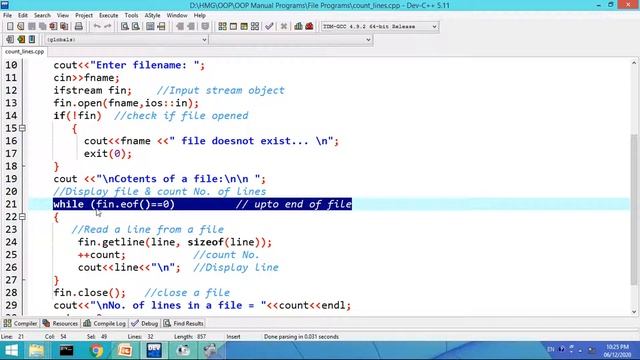Click the Save All toolbar icon

point(42,27)
